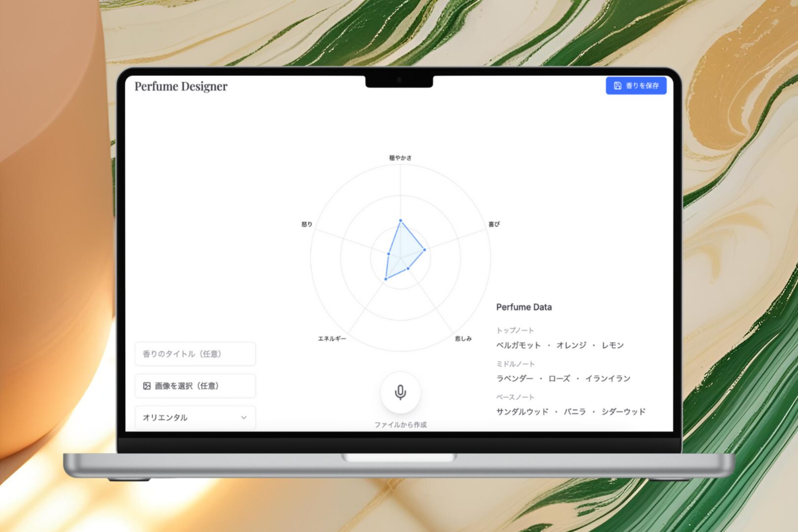Click the Perfume Designer title
Viewport: 798px width, 532px height.
181,86
